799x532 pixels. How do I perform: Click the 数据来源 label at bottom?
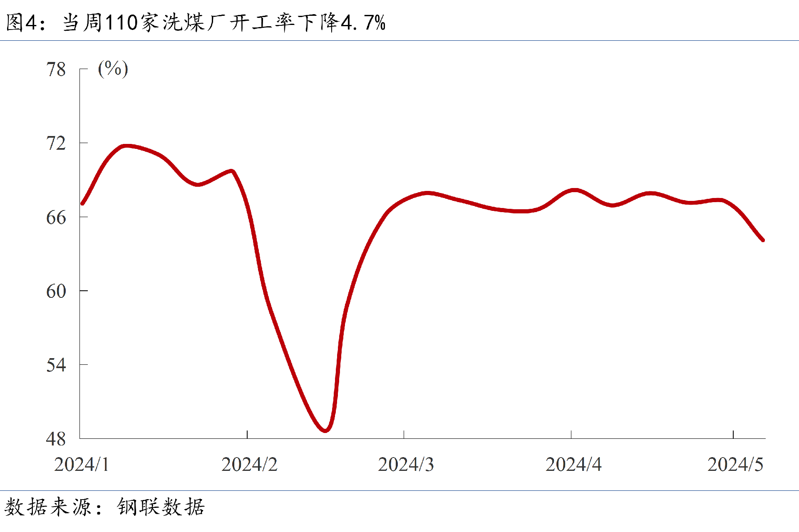[x=48, y=507]
